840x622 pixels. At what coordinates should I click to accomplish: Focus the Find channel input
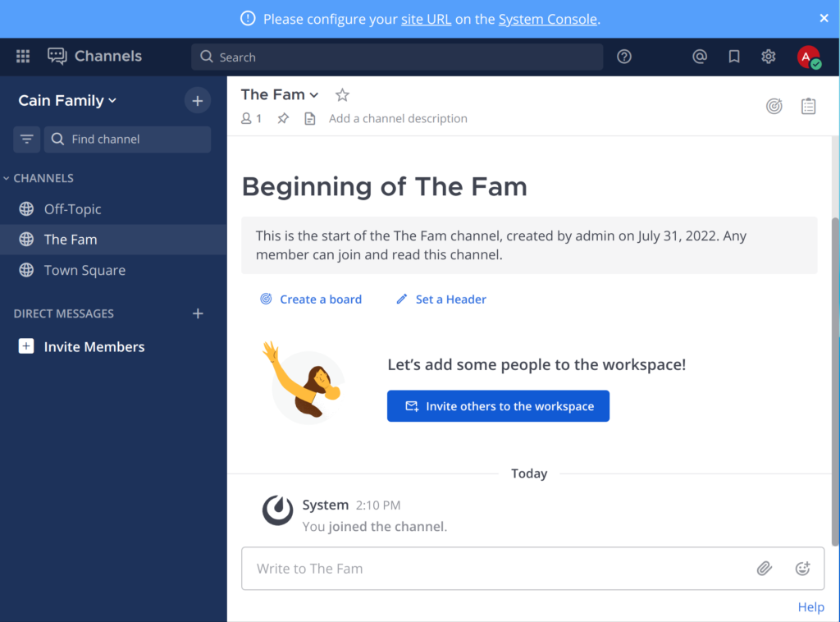pyautogui.click(x=127, y=139)
